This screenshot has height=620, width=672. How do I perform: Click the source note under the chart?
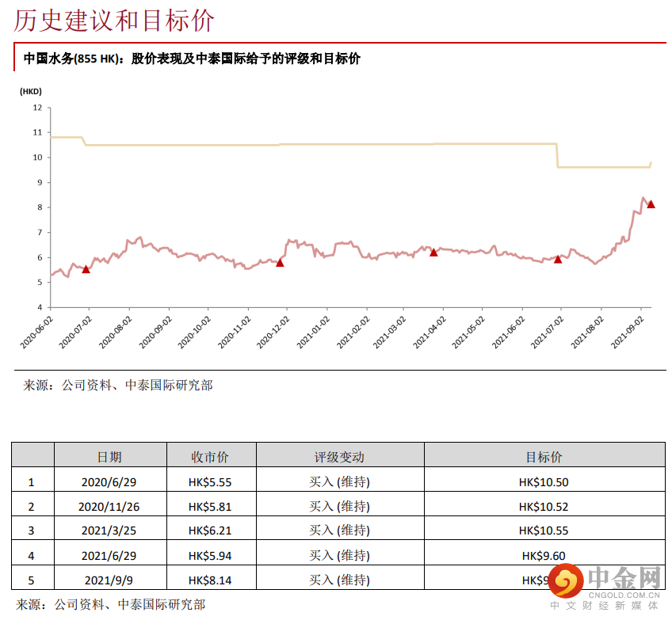(118, 386)
